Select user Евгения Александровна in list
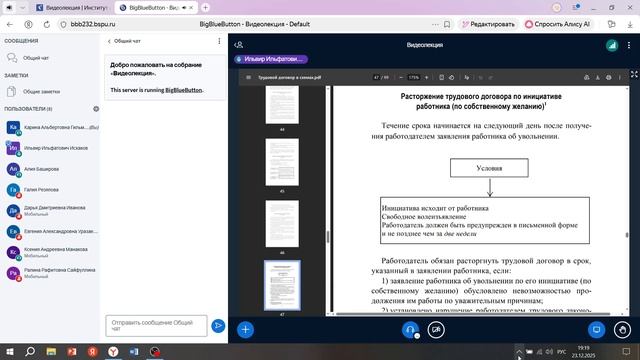Screen dimensions: 640x360 51,231
